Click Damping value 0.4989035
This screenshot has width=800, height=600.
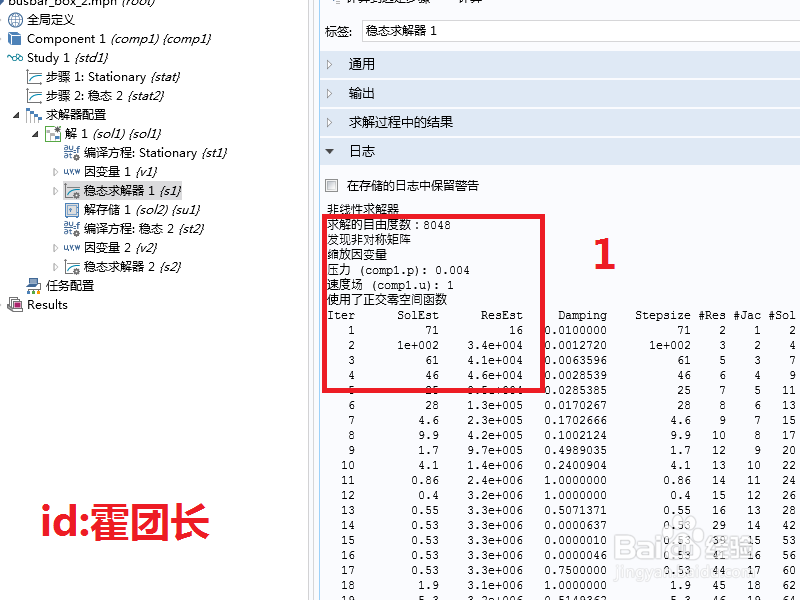[x=576, y=451]
